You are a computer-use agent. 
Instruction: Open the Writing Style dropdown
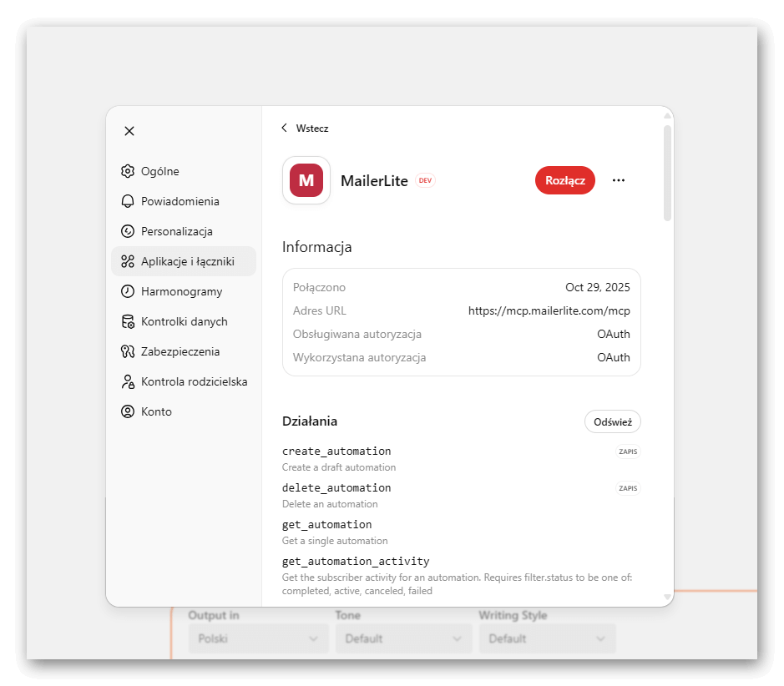pyautogui.click(x=547, y=638)
